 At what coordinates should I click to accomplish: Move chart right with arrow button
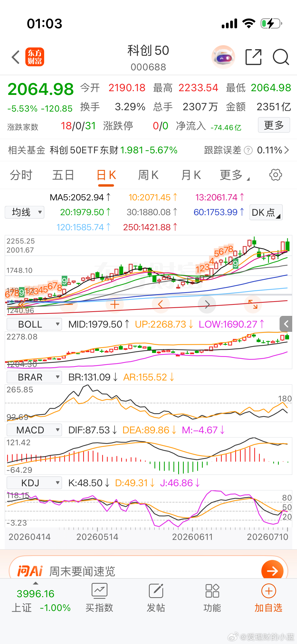click(x=207, y=305)
